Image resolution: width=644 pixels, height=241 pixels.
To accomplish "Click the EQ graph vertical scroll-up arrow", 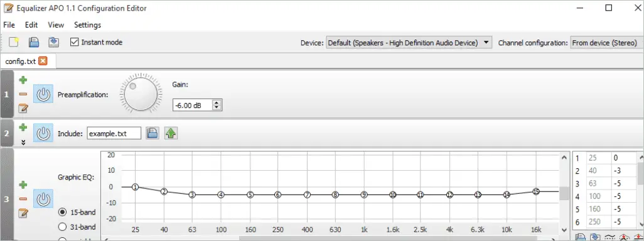I will [x=564, y=158].
